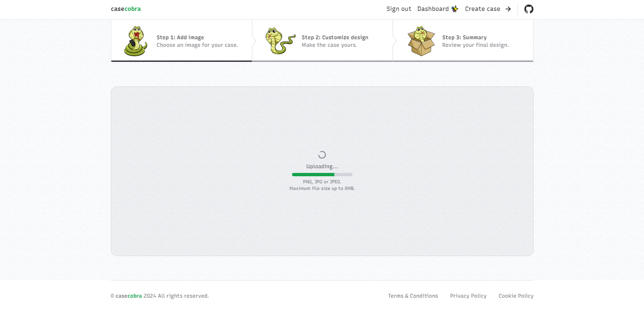Screen dimensions: 644x309
Task: Click the Sign out link
Action: tap(399, 9)
